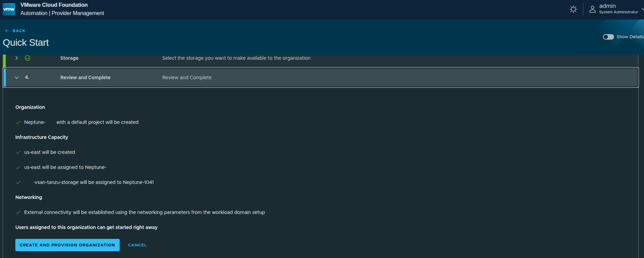644x258 pixels.
Task: Open the admin System Administrator account menu
Action: pyautogui.click(x=618, y=9)
